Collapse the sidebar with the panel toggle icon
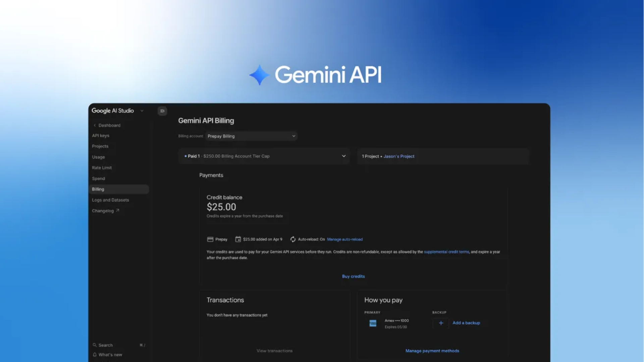644x362 pixels. pyautogui.click(x=162, y=111)
